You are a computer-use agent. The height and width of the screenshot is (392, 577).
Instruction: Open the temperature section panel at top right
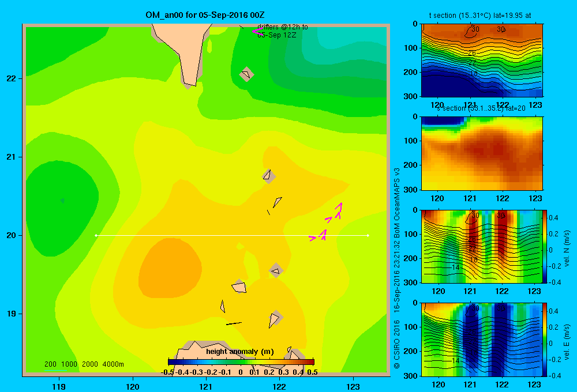click(x=482, y=61)
